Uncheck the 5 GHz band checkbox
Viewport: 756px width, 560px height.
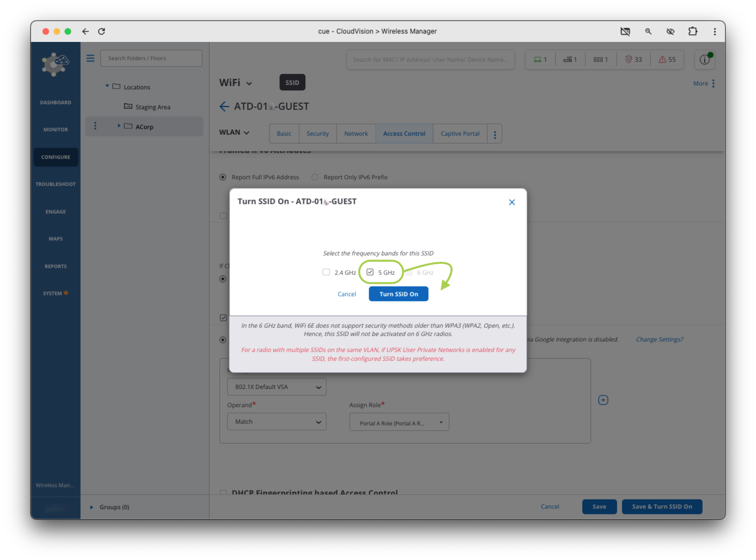(370, 272)
